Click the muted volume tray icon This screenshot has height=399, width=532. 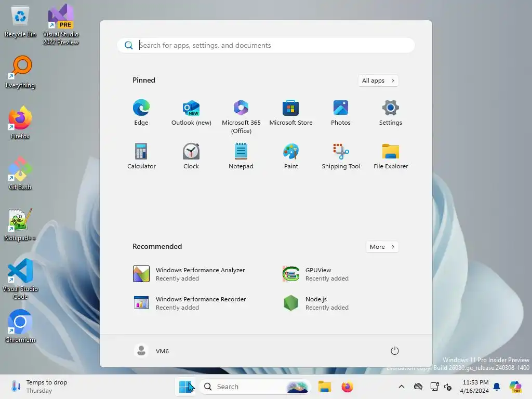448,387
